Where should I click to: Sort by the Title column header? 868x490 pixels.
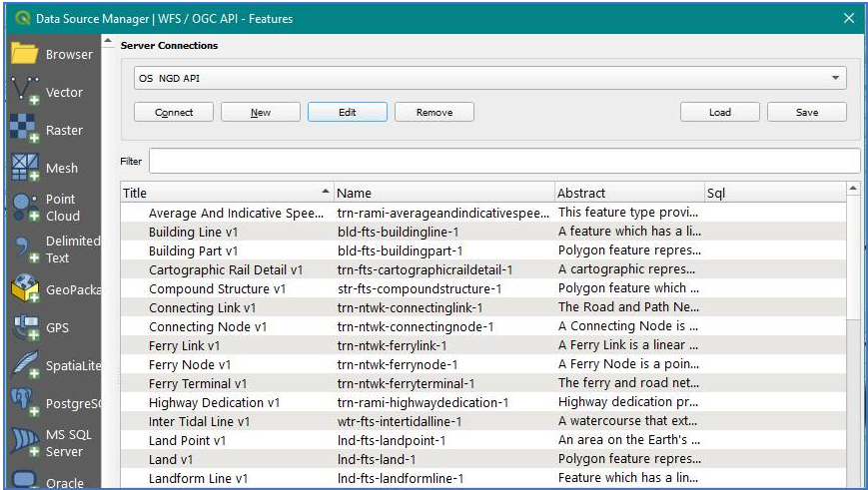click(x=227, y=193)
